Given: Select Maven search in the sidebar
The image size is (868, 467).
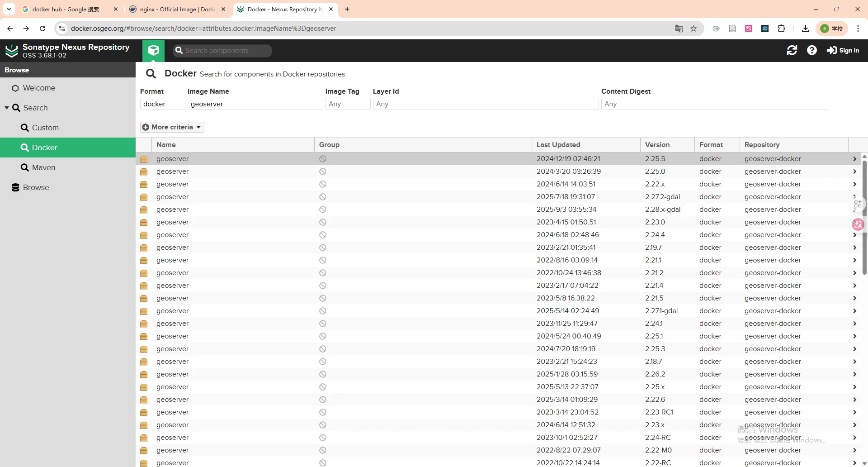Looking at the screenshot, I should pos(43,167).
